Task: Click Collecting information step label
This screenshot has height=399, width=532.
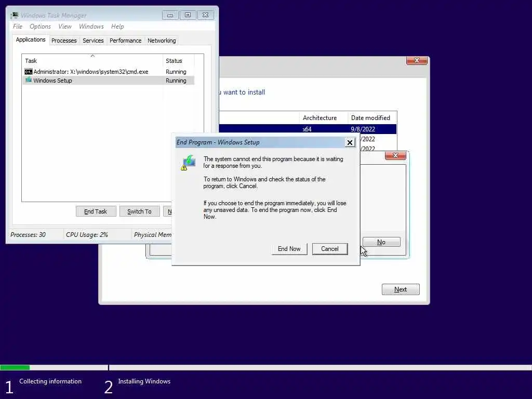Action: (50, 381)
